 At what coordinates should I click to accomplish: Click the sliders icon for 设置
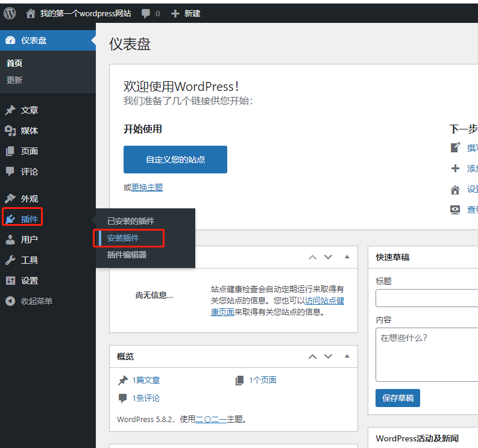[10, 281]
